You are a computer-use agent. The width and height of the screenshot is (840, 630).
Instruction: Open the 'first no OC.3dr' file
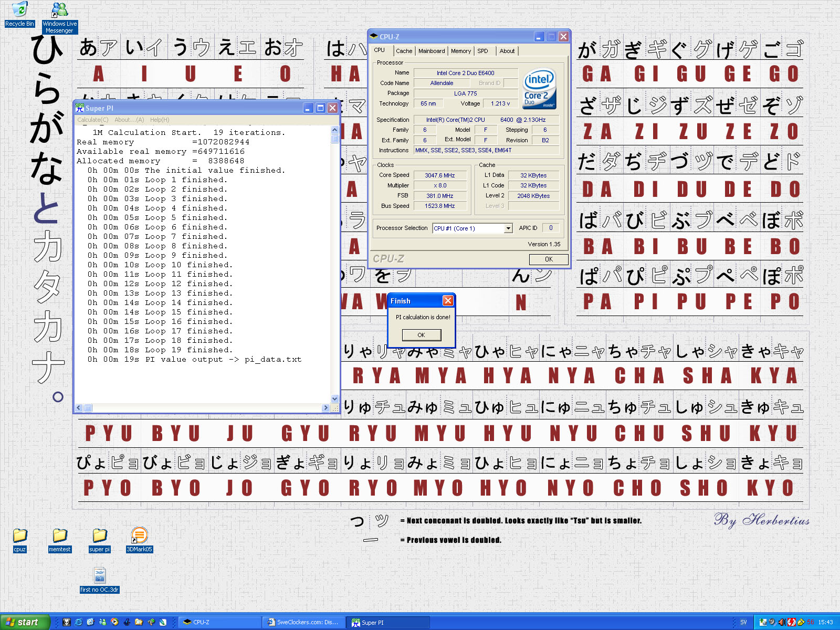click(x=99, y=580)
